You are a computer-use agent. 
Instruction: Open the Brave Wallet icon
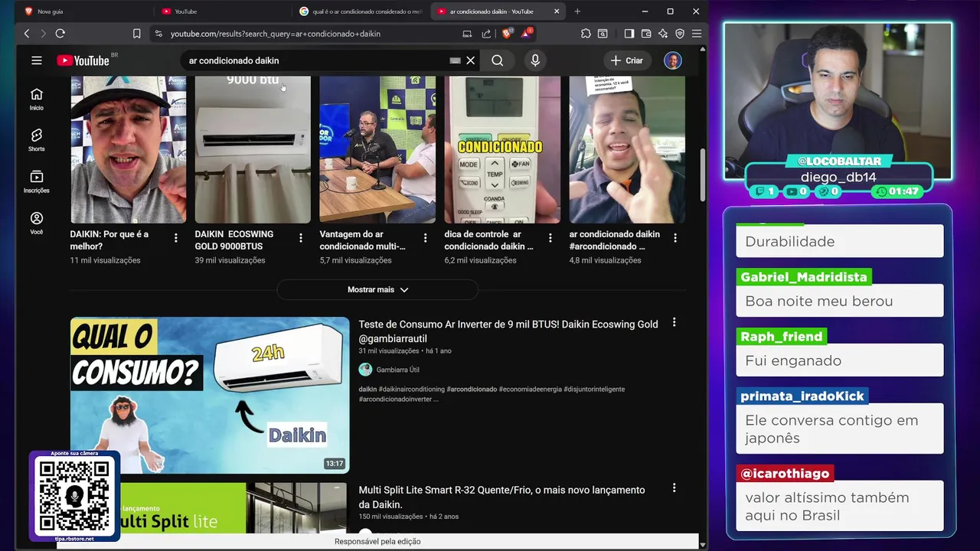[646, 34]
